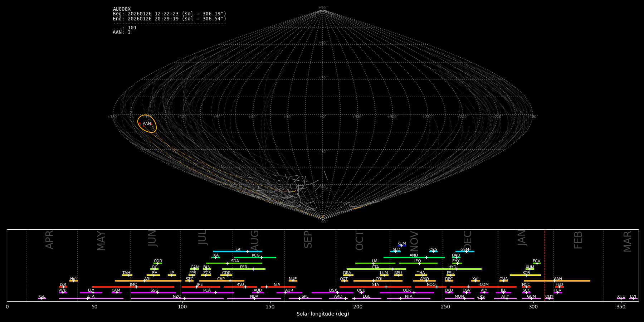Click the SDA shower label
This screenshot has width=644, height=322.
[x=235, y=261]
